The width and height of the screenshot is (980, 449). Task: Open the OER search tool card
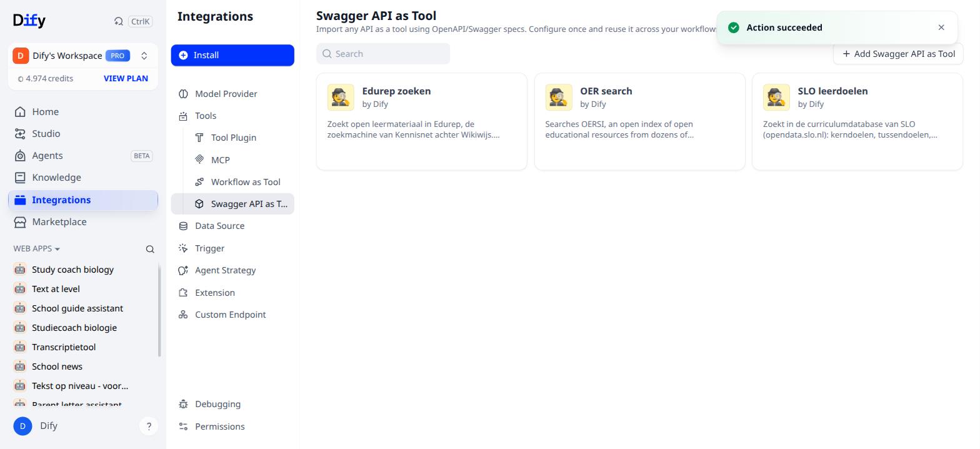640,121
